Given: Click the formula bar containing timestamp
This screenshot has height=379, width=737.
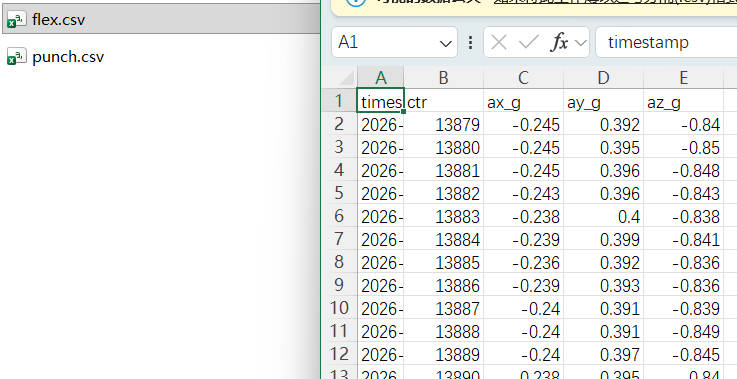Looking at the screenshot, I should pos(666,42).
